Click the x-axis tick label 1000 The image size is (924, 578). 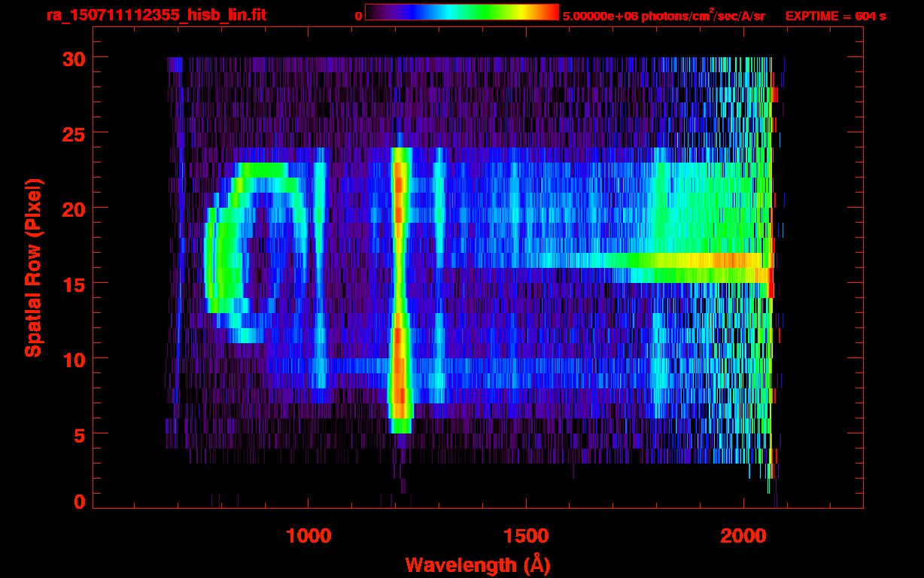pyautogui.click(x=309, y=536)
